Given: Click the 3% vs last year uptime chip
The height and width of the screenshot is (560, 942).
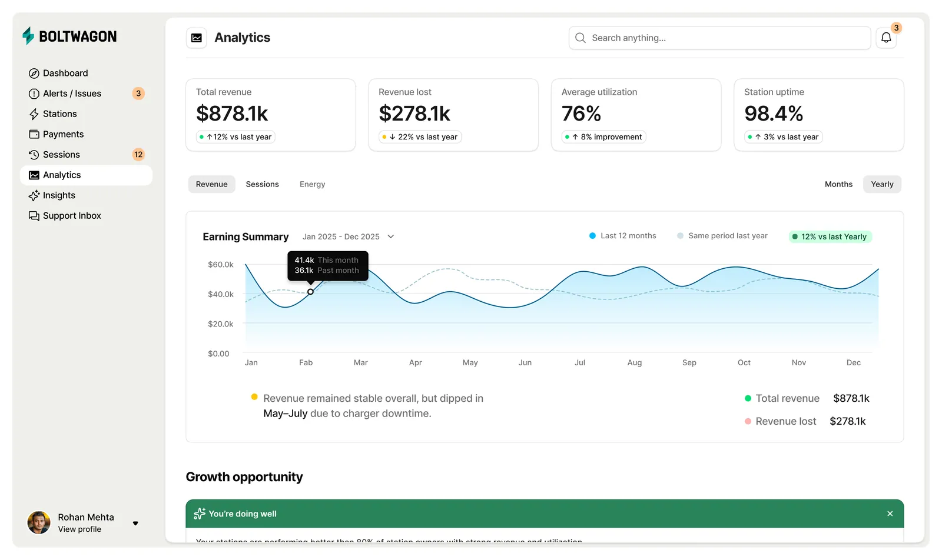Looking at the screenshot, I should point(783,137).
